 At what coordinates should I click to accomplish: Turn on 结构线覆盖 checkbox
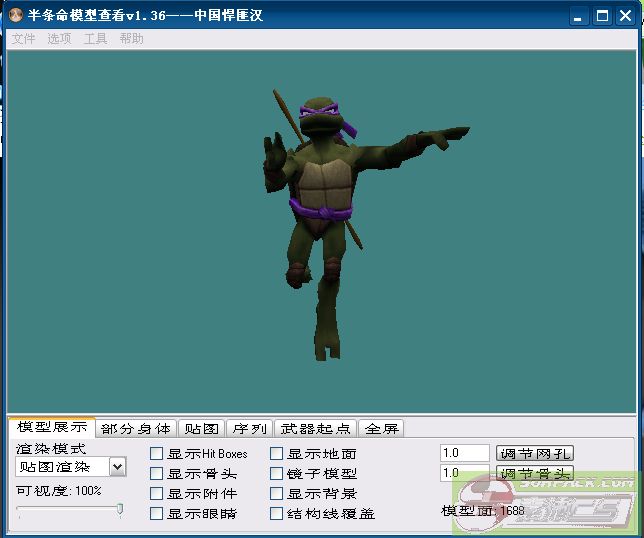277,514
